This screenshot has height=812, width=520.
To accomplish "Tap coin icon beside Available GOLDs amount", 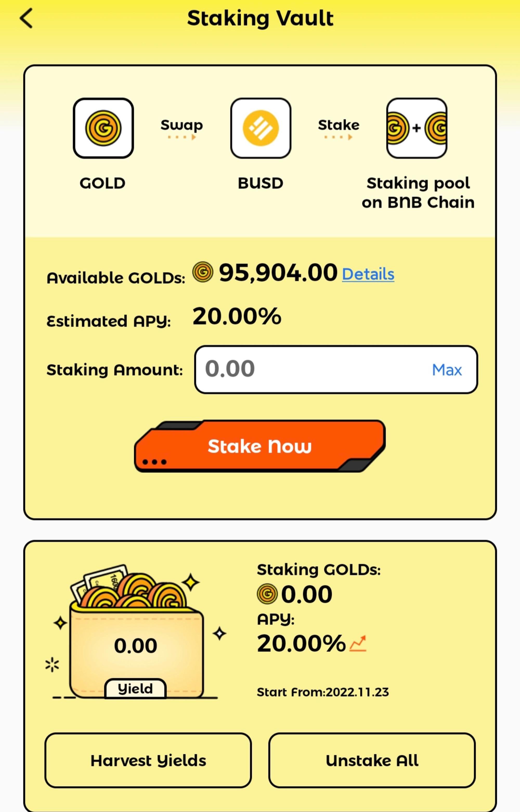I will click(203, 272).
